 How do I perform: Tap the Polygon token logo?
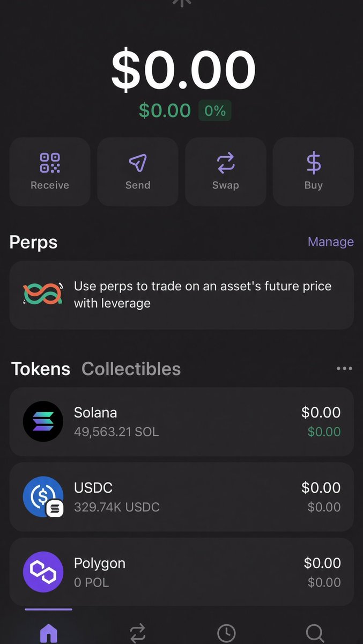[43, 572]
